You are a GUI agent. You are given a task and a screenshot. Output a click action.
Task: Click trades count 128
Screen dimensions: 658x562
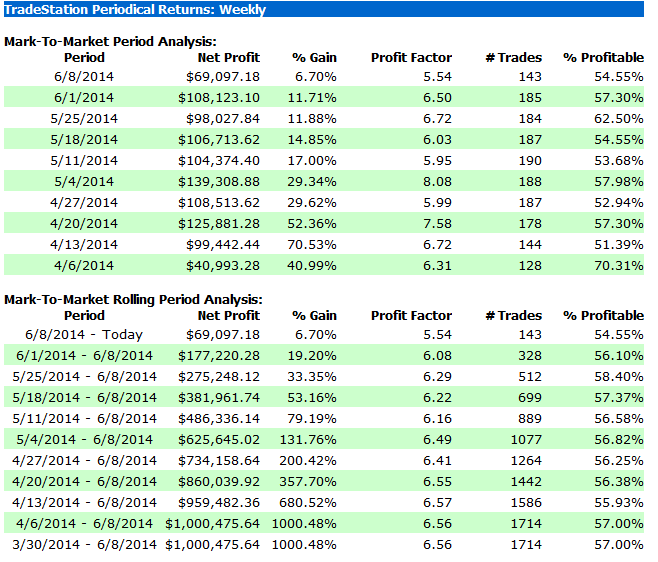530,266
